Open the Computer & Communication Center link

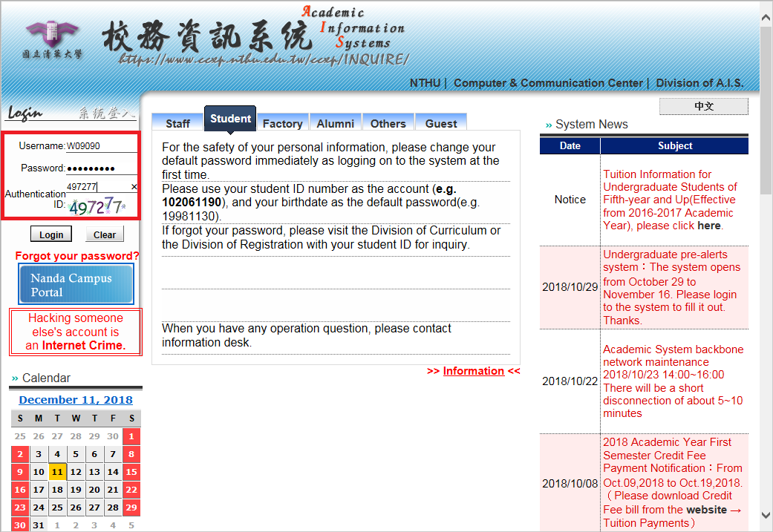548,83
